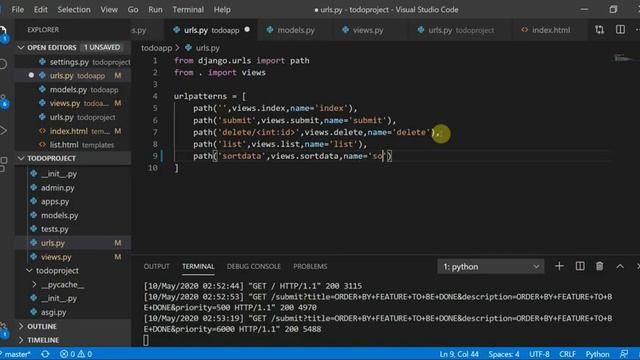Open urls.py in the file tree
Image resolution: width=640 pixels, height=360 pixels.
tap(73, 243)
